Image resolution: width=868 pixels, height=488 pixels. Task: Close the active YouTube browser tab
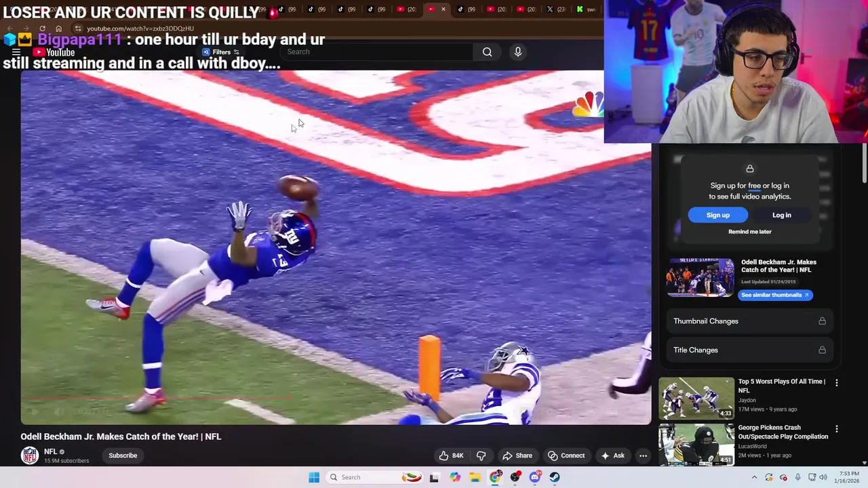click(443, 9)
